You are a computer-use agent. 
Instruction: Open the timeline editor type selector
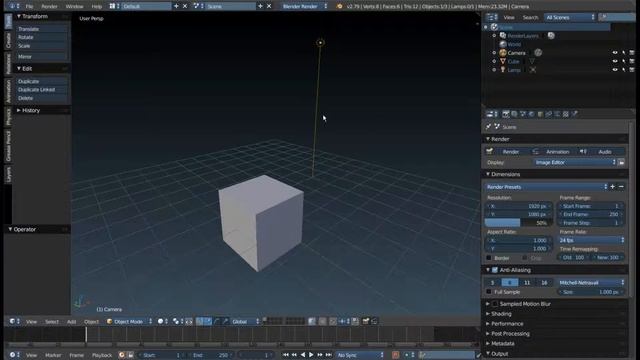(15, 355)
